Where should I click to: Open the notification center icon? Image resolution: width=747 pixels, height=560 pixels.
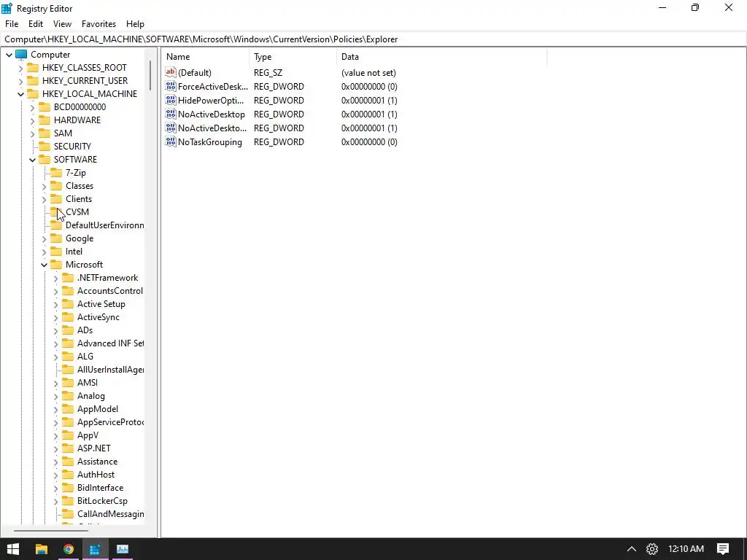pyautogui.click(x=723, y=549)
